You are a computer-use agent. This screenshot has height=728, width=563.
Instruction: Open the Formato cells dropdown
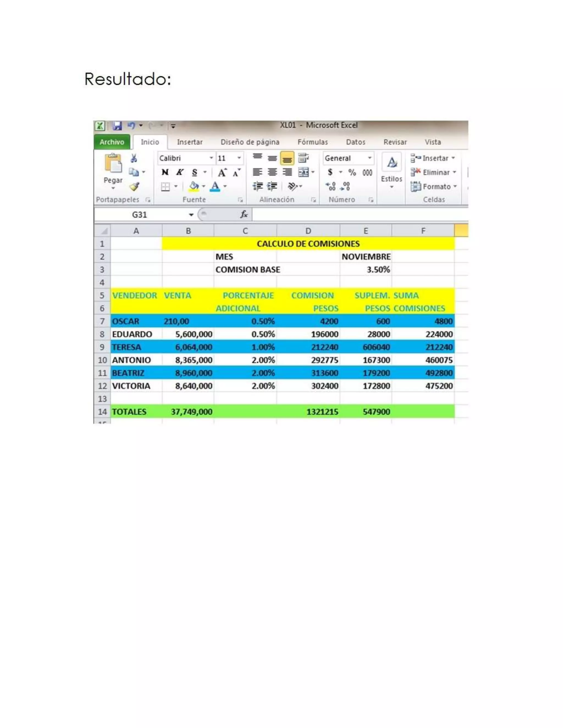434,186
